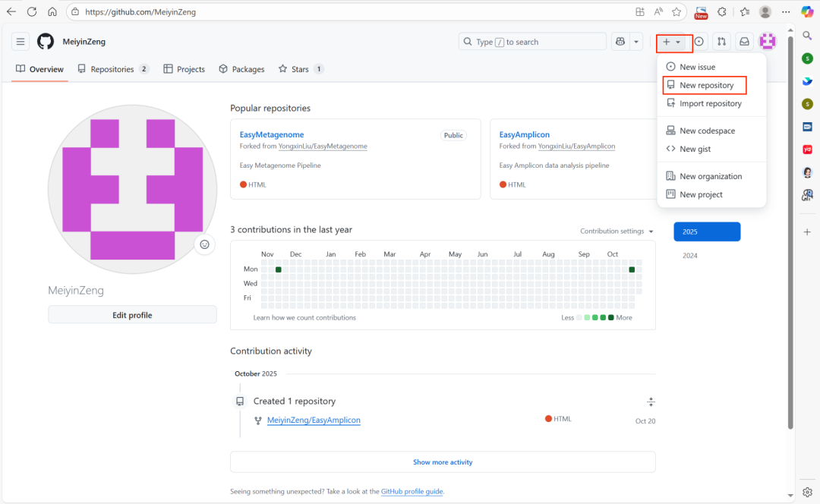Expand the Contribution settings dropdown
The height and width of the screenshot is (504, 820).
coord(617,231)
